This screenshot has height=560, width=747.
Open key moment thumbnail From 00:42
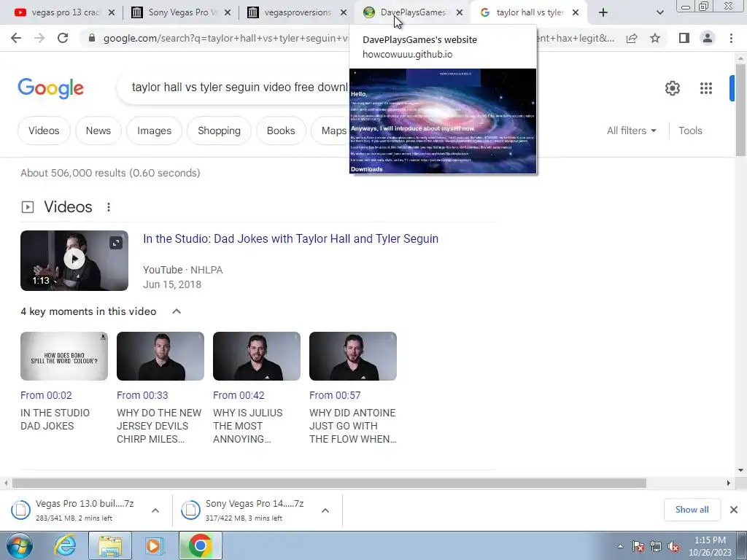[257, 356]
